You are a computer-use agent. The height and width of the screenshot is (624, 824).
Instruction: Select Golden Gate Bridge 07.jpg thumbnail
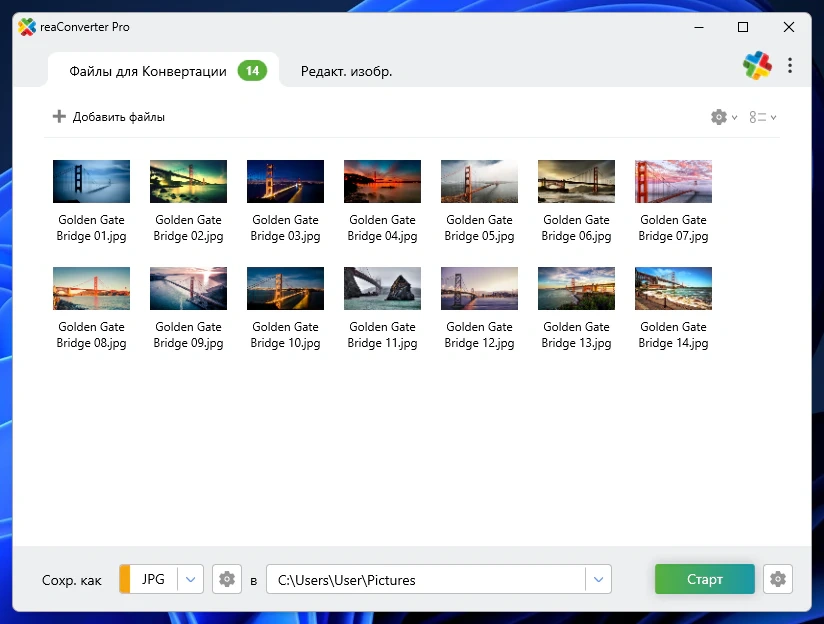coord(673,182)
